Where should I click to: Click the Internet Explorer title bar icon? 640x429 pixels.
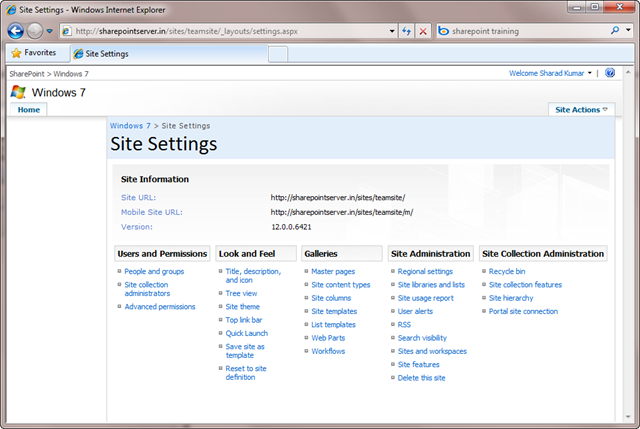11,9
